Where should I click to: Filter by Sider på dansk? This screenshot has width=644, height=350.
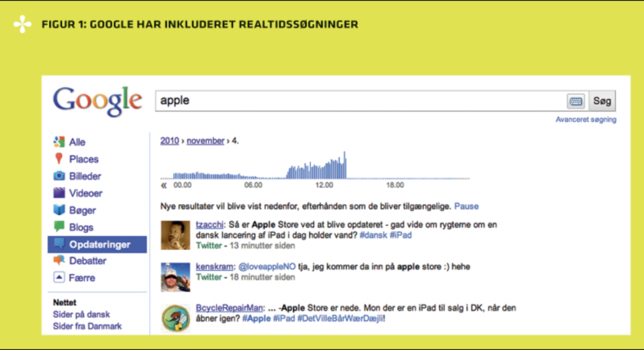click(82, 315)
